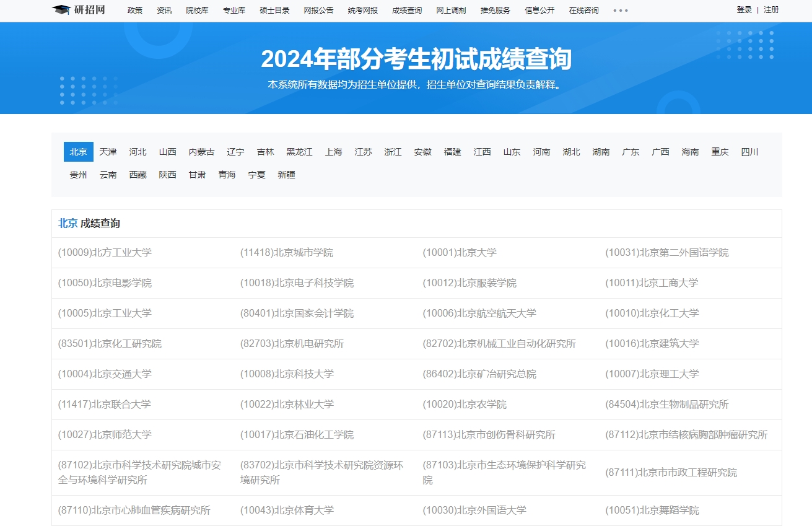812x526 pixels.
Task: Open 硕士目录 from the navigation bar
Action: (x=274, y=11)
